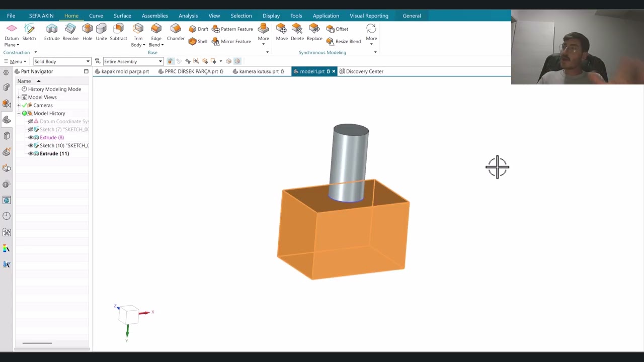644x362 pixels.
Task: Switch to the Surface ribbon tab
Action: (x=122, y=16)
